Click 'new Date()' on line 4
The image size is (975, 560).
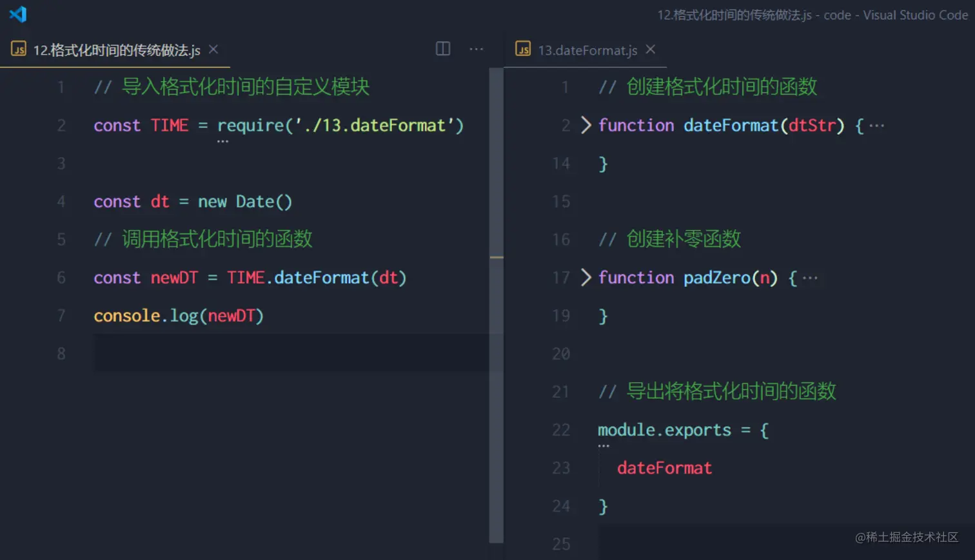[x=245, y=202]
